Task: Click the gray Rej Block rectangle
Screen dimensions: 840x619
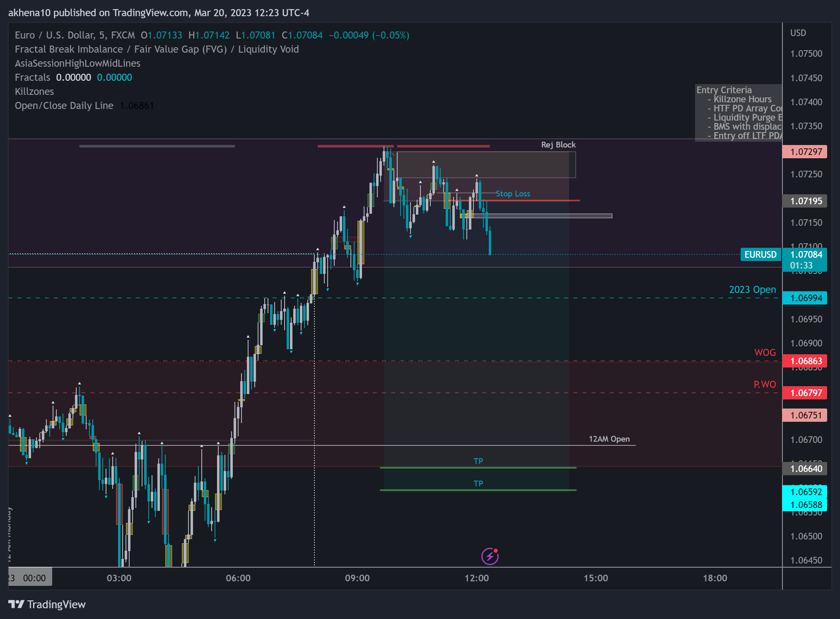Action: click(486, 165)
